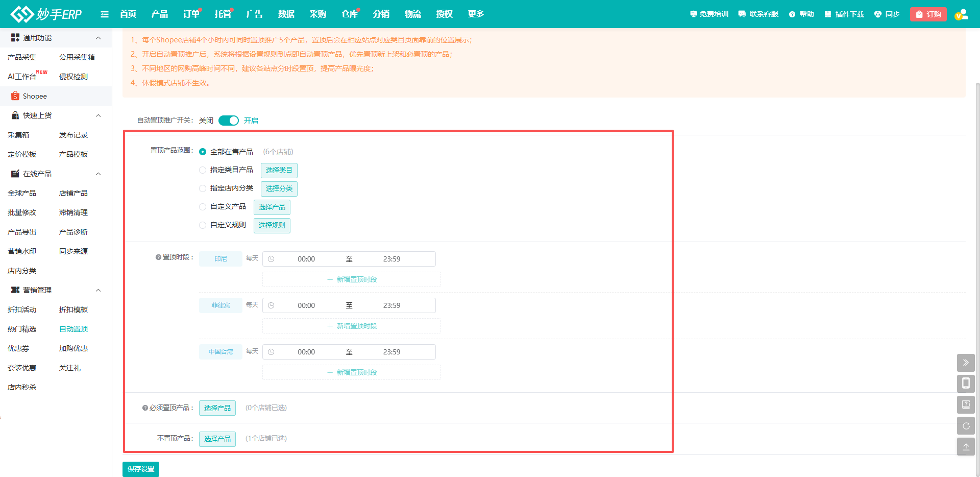The image size is (980, 477).
Task: Add a new 置顶时段 for 印尼
Action: pyautogui.click(x=352, y=279)
